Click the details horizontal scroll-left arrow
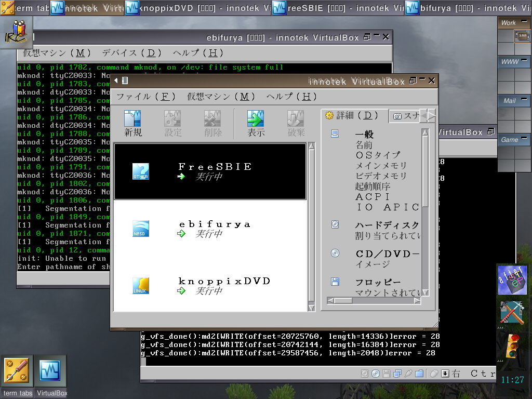Screen dimensions: 532x399 (330, 301)
